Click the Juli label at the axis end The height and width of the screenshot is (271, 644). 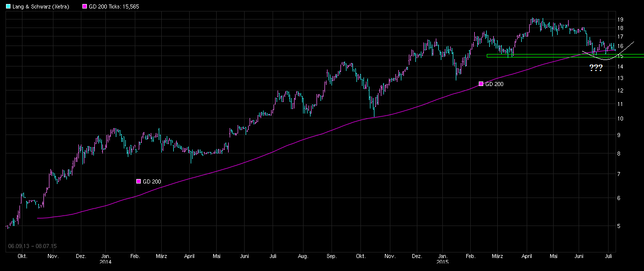pos(608,256)
